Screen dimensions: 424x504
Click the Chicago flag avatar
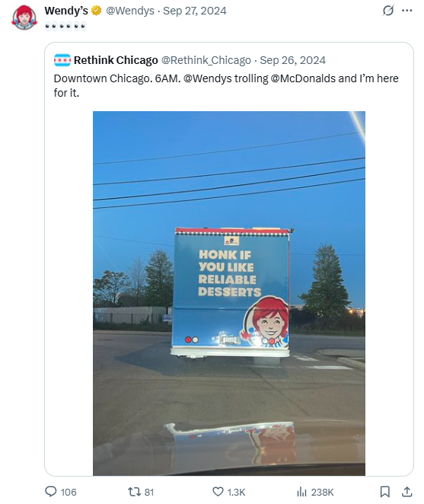62,60
